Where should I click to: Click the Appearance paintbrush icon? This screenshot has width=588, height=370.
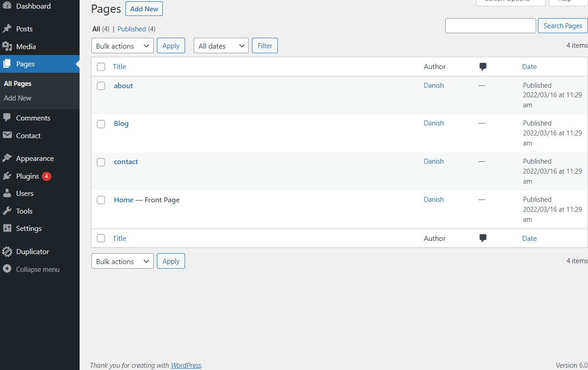click(7, 158)
